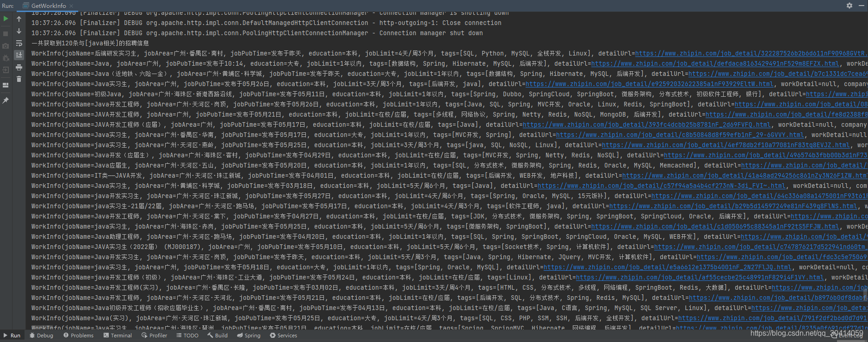The image size is (868, 342).
Task: Open detail link containing 393fc4dcbb25b8781nF
Action: (646, 125)
